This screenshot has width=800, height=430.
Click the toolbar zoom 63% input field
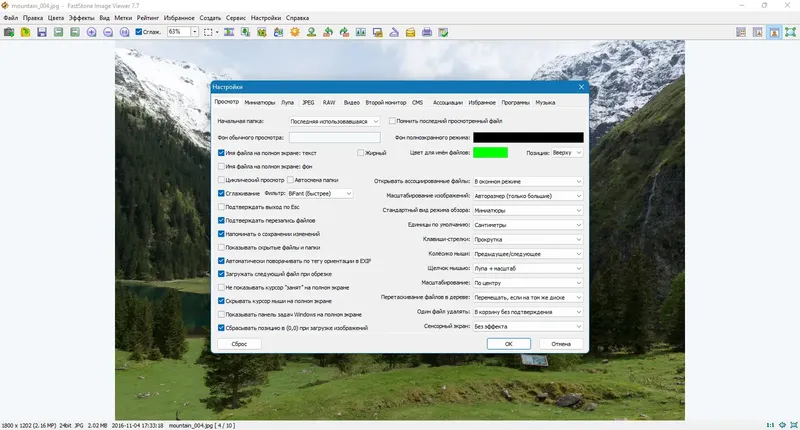(x=179, y=32)
